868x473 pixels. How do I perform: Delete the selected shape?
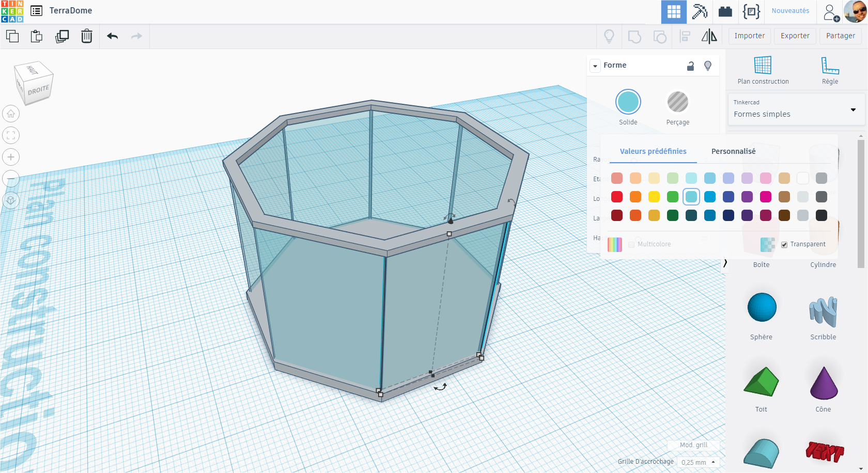[87, 36]
